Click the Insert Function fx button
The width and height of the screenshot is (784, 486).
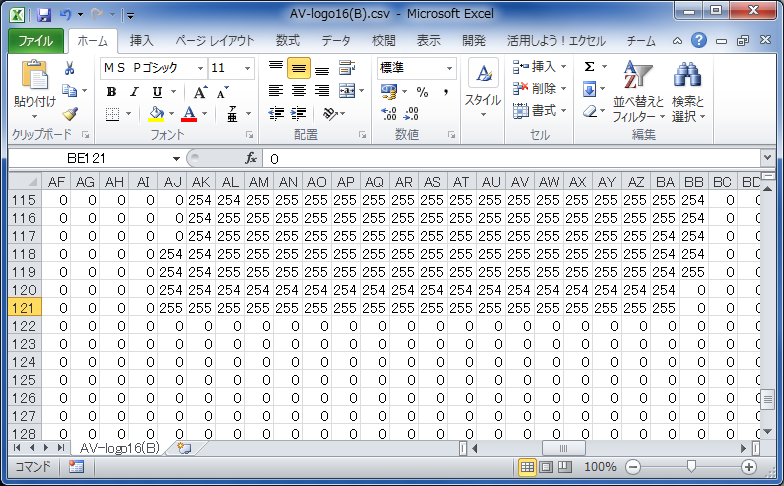251,158
